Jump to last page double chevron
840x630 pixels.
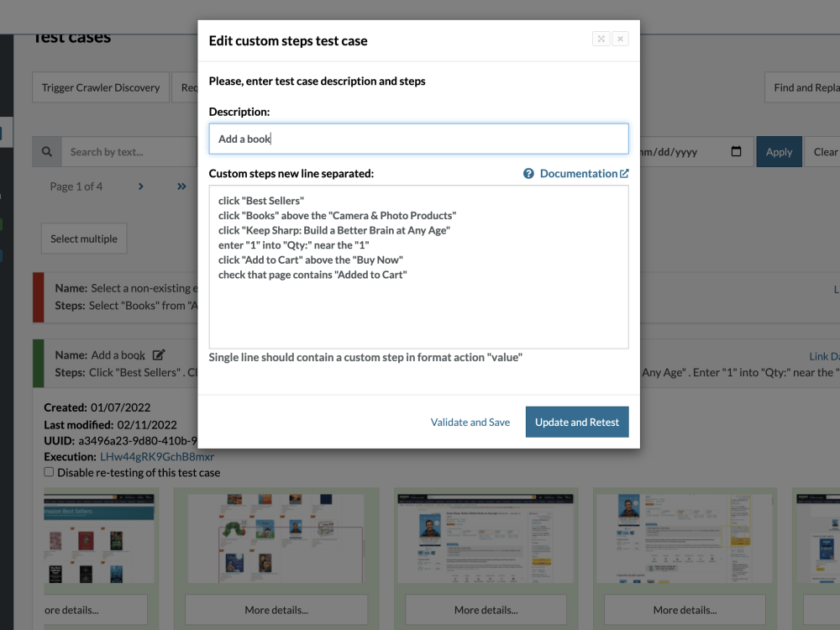tap(181, 186)
